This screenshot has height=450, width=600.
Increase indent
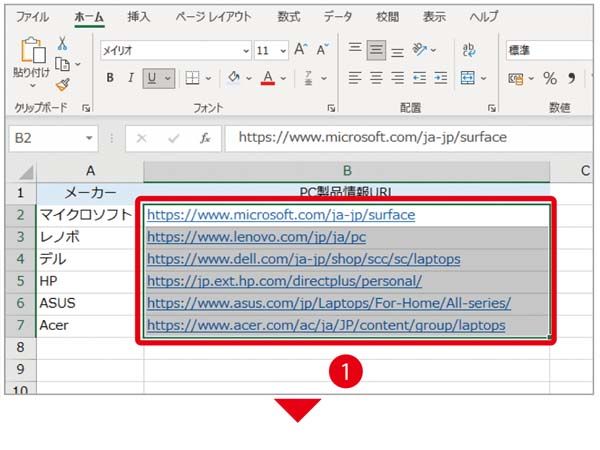440,78
